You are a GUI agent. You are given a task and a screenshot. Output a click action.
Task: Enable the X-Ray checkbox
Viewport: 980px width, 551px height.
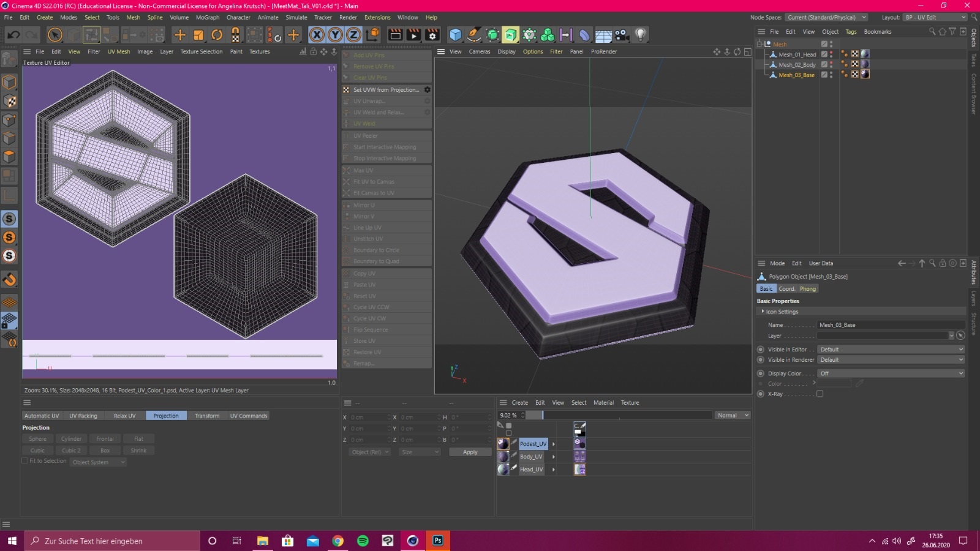[820, 394]
